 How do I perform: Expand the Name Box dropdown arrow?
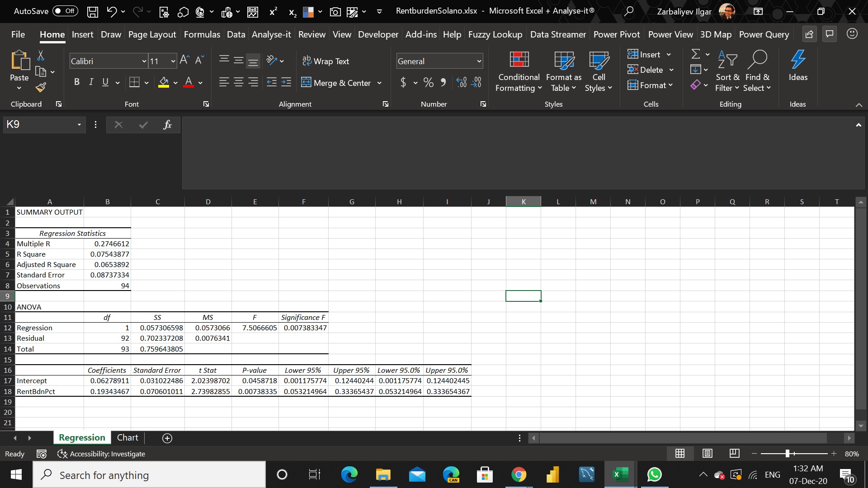click(79, 125)
